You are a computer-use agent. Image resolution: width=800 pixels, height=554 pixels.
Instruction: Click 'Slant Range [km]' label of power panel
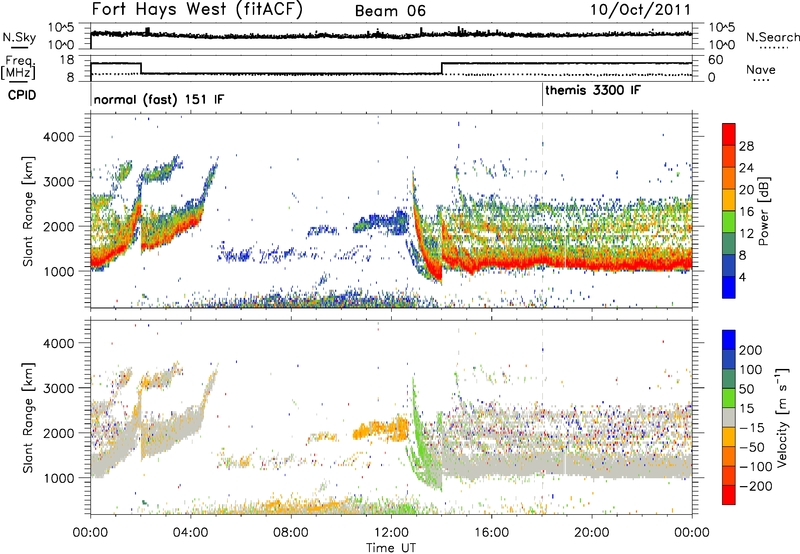tap(28, 211)
